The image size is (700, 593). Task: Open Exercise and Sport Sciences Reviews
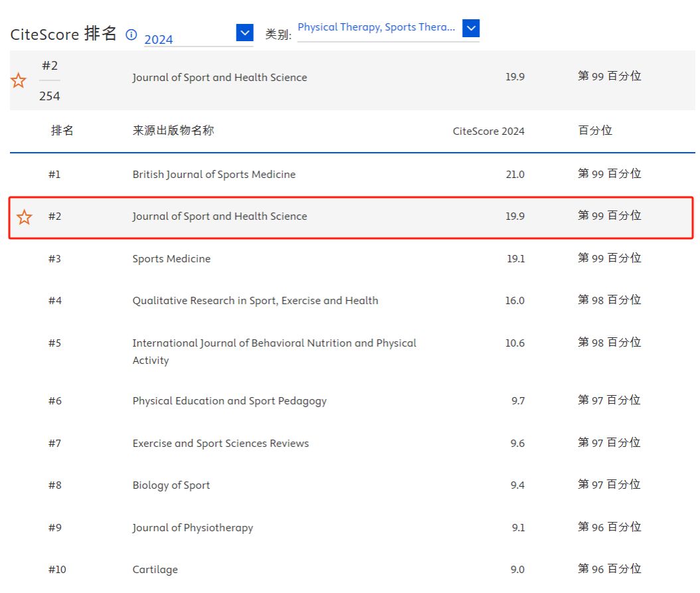(220, 444)
